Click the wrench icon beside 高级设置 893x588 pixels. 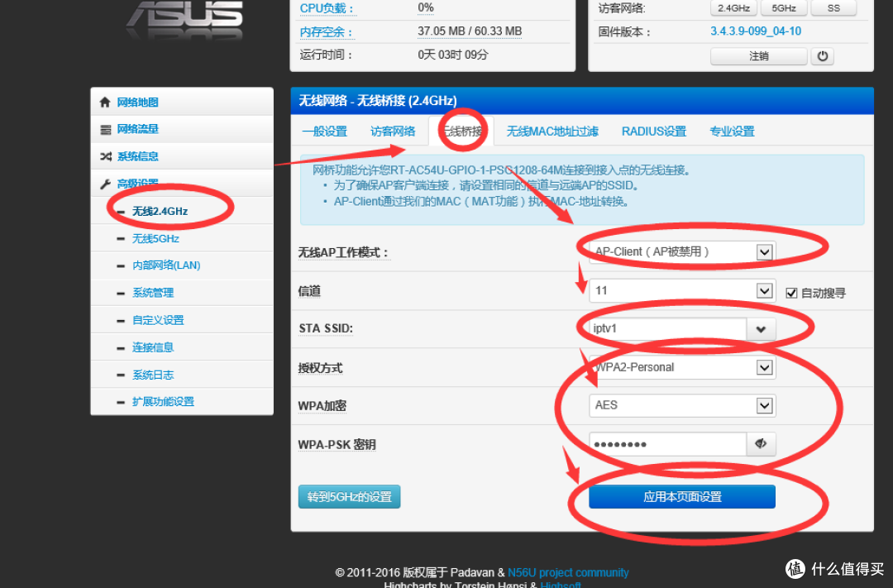pyautogui.click(x=105, y=184)
